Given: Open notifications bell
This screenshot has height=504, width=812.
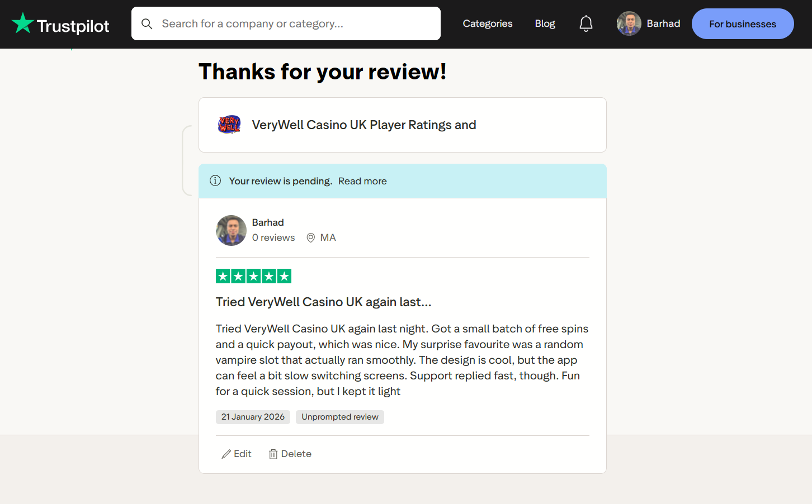Looking at the screenshot, I should click(586, 23).
